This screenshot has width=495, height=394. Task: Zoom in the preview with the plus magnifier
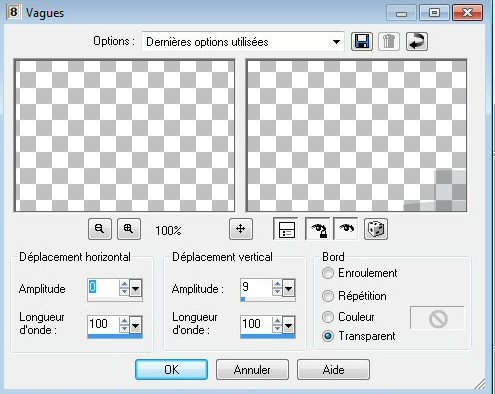tap(129, 229)
